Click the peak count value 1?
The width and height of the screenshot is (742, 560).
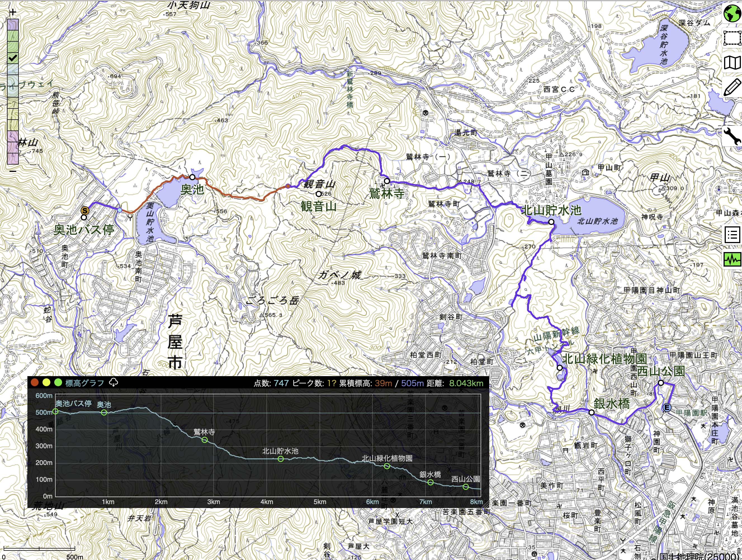[332, 383]
